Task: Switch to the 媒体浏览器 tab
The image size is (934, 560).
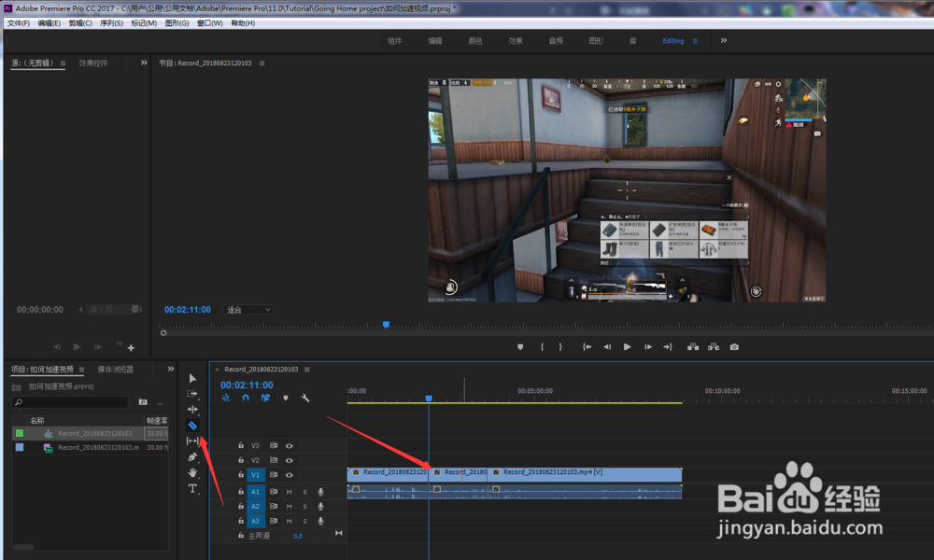Action: click(116, 370)
